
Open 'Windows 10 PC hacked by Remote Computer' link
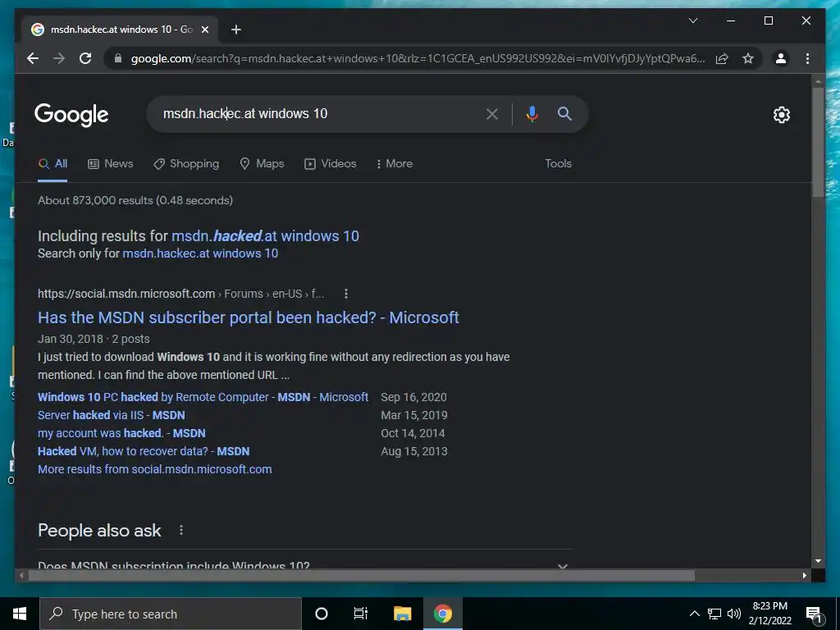coord(203,398)
